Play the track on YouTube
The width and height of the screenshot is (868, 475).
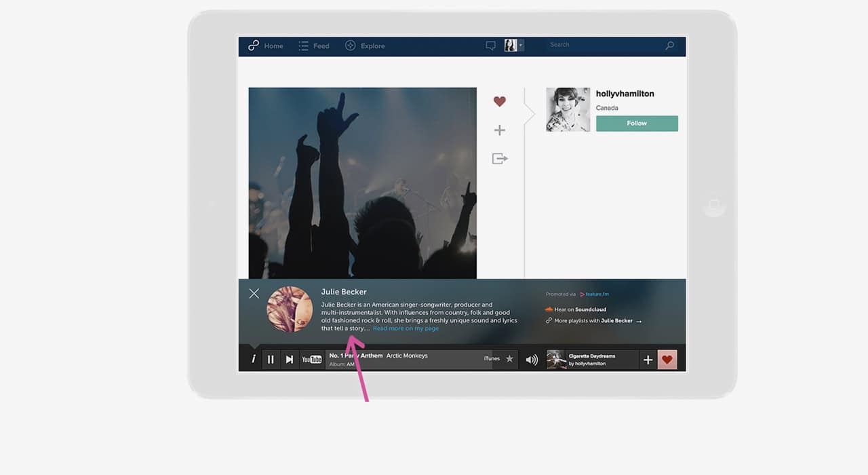coord(312,359)
